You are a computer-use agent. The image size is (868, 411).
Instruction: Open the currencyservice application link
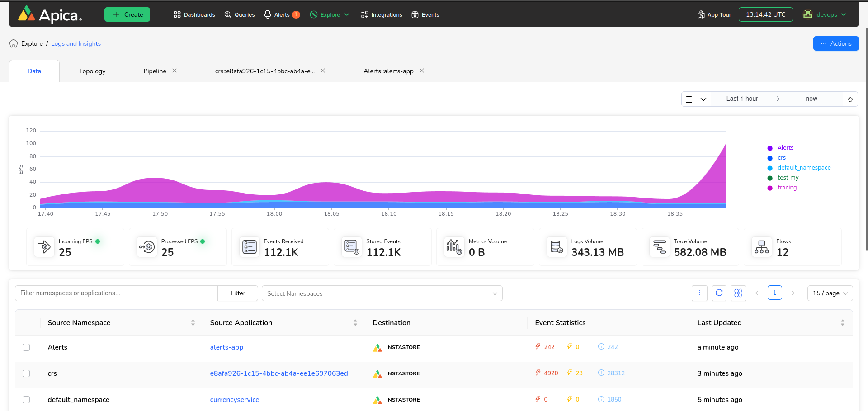tap(234, 400)
